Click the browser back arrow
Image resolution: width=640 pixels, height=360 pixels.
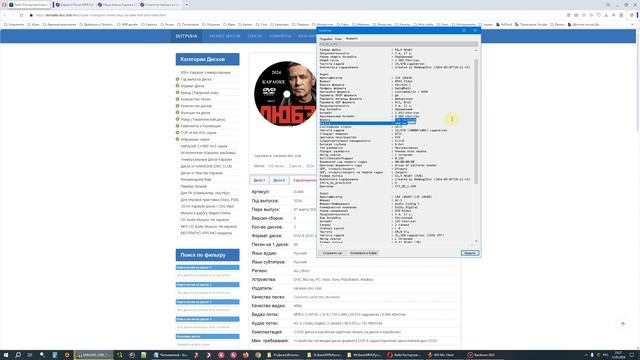click(x=4, y=15)
